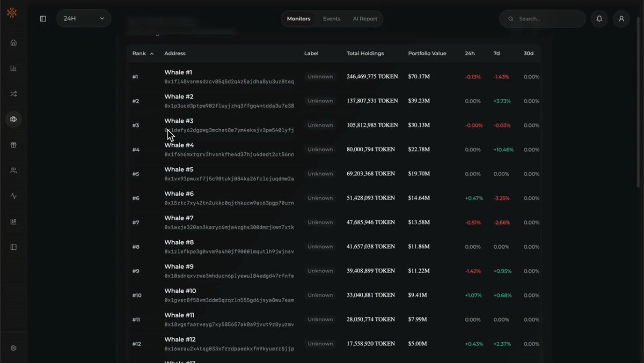Click holdings 246,469,775 TOKEN
The image size is (644, 363).
pyautogui.click(x=372, y=77)
